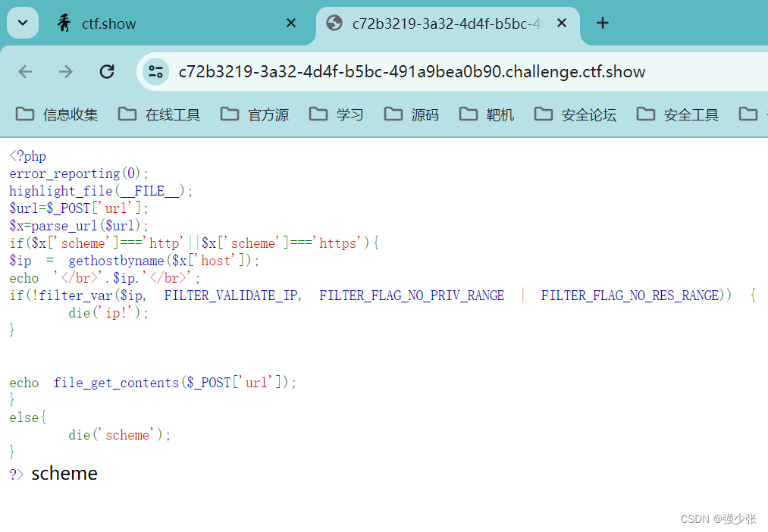Screen dimensions: 768x532
Task: Open a new tab with plus button
Action: tap(603, 23)
